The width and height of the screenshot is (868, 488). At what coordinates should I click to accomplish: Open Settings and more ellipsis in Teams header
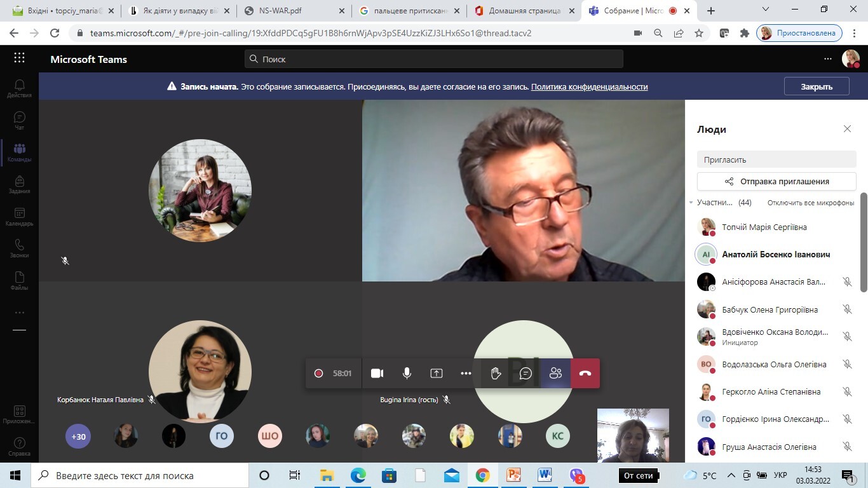click(827, 58)
